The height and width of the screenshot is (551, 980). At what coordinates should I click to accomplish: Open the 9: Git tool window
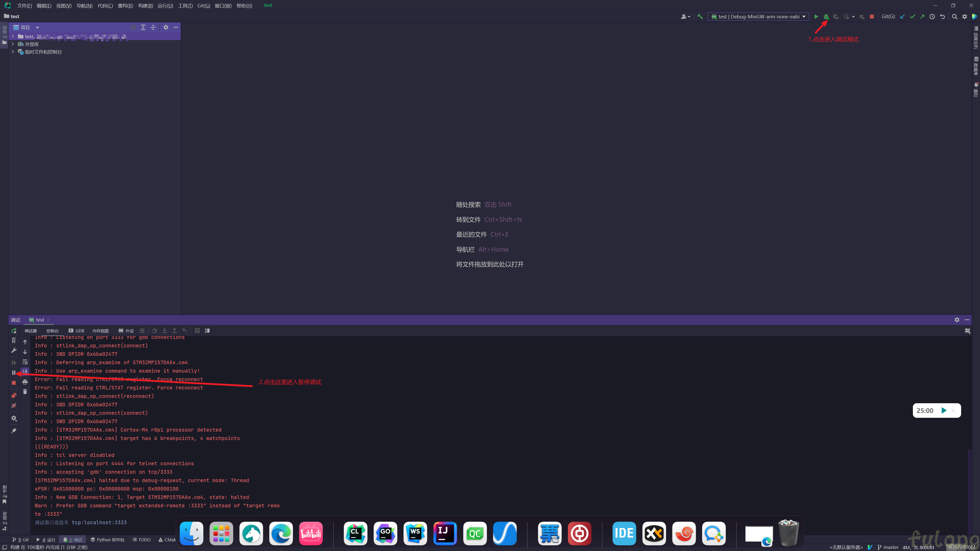point(20,540)
